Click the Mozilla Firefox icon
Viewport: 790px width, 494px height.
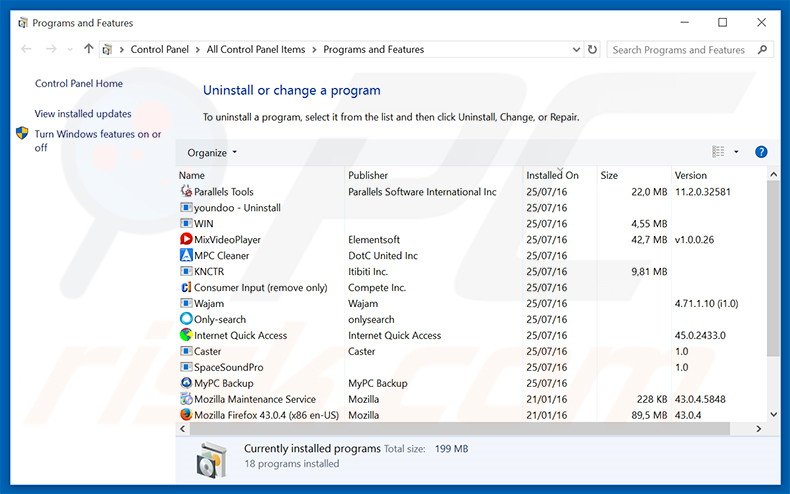(x=186, y=415)
